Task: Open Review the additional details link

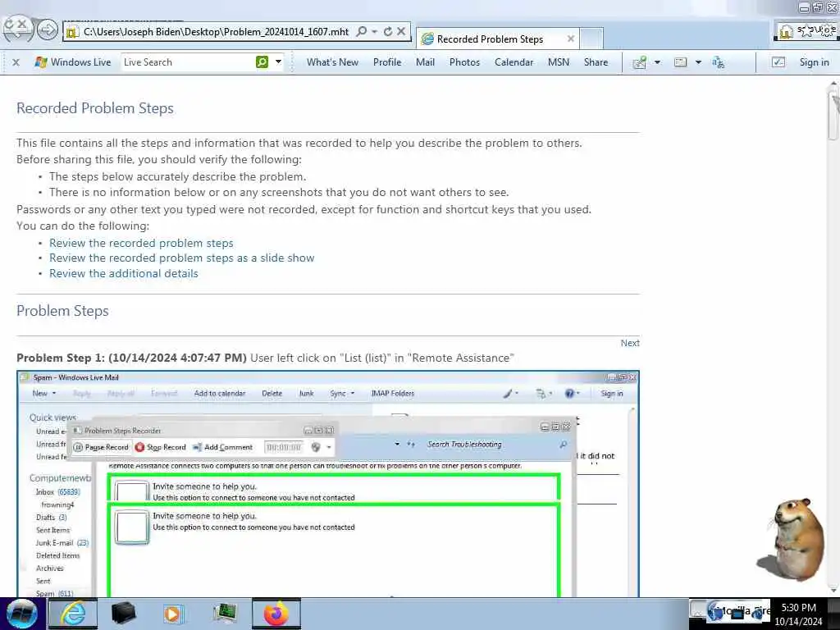Action: coord(124,274)
